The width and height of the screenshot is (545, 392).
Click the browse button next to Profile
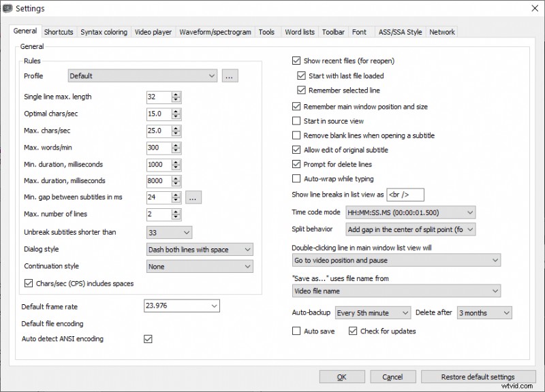230,75
